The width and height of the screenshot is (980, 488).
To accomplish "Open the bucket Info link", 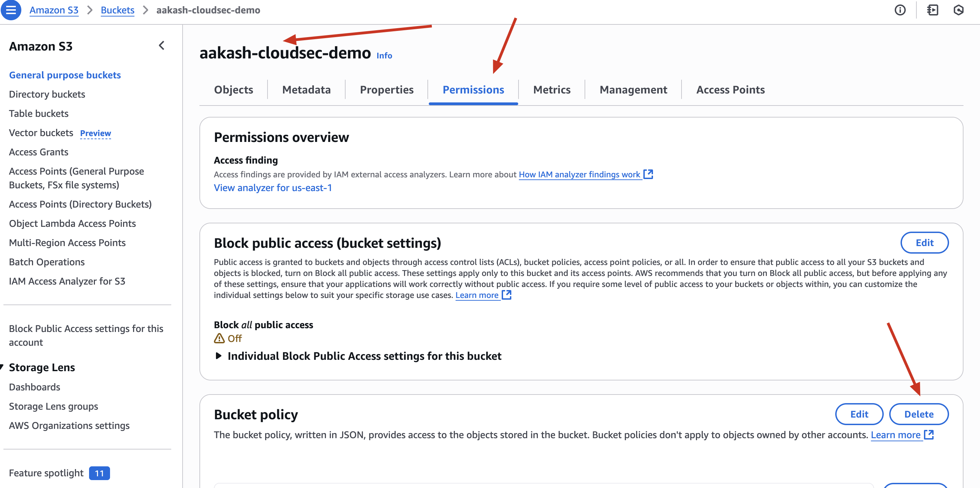I will tap(384, 56).
